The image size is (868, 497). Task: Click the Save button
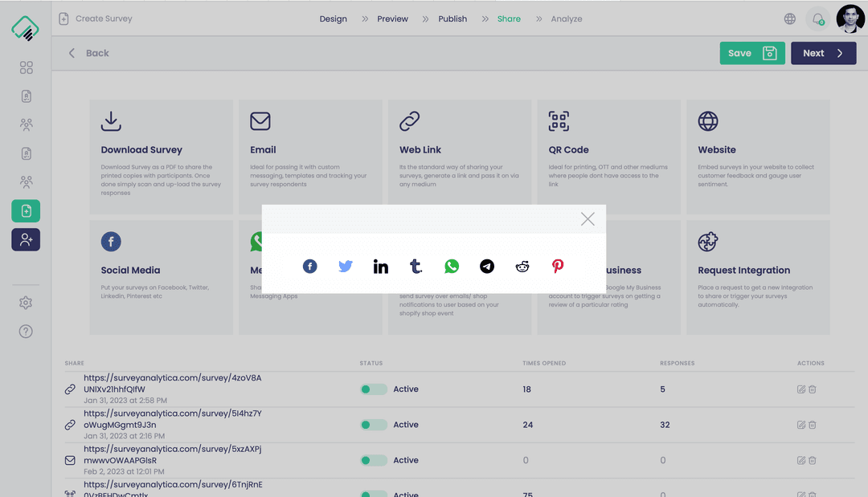pyautogui.click(x=751, y=53)
